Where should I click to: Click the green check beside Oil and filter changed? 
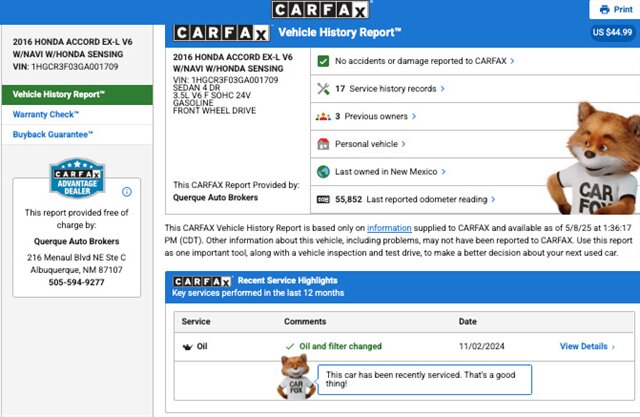point(290,346)
